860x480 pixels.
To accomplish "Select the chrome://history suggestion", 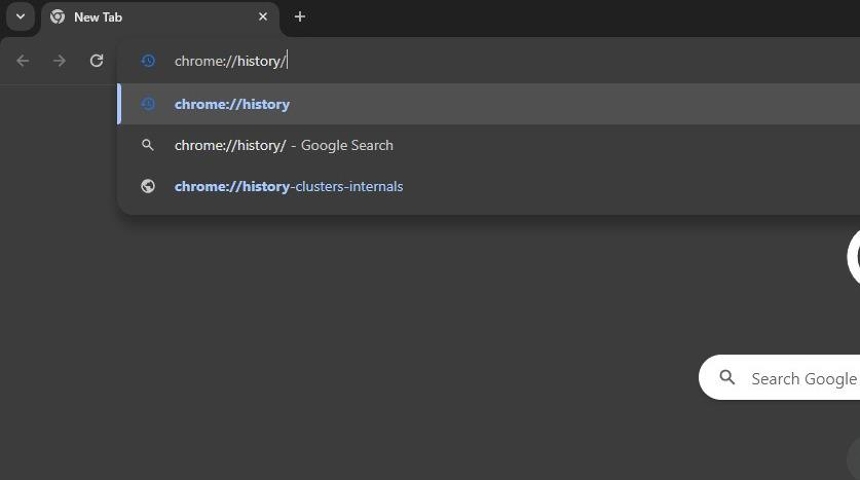I will point(489,104).
